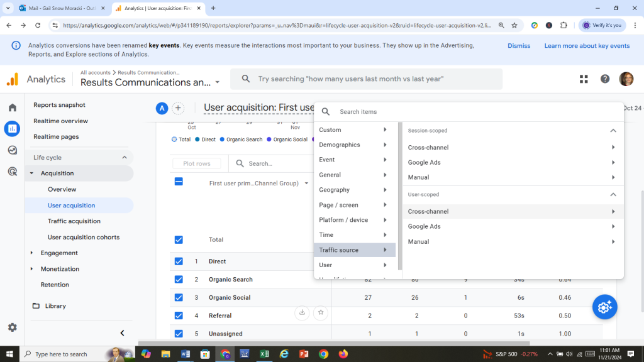Go to Traffic acquisition report
The height and width of the screenshot is (362, 644).
tap(74, 221)
